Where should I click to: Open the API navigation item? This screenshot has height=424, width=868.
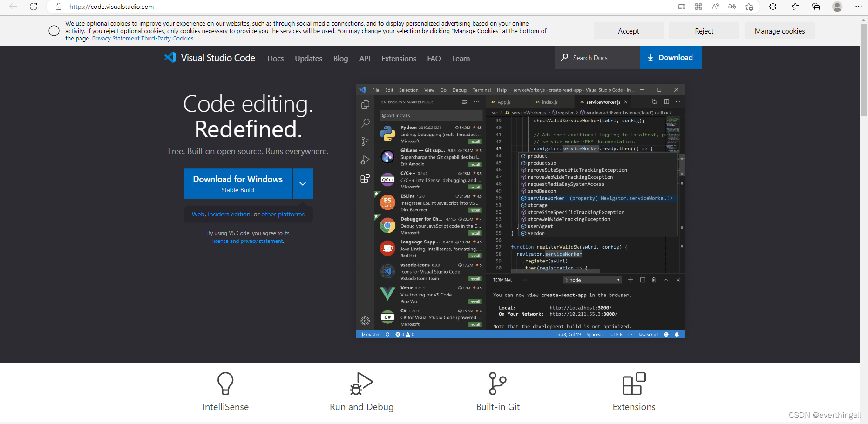365,58
